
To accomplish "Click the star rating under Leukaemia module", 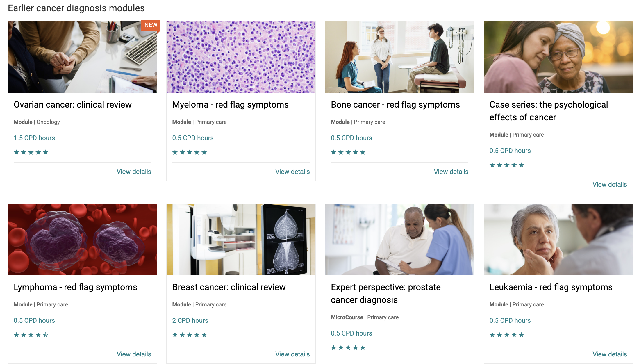I will click(x=507, y=335).
